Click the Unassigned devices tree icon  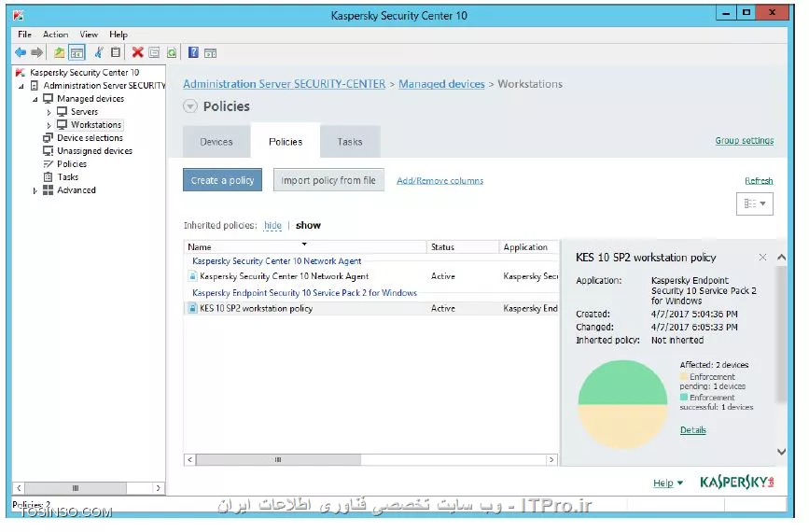[48, 150]
